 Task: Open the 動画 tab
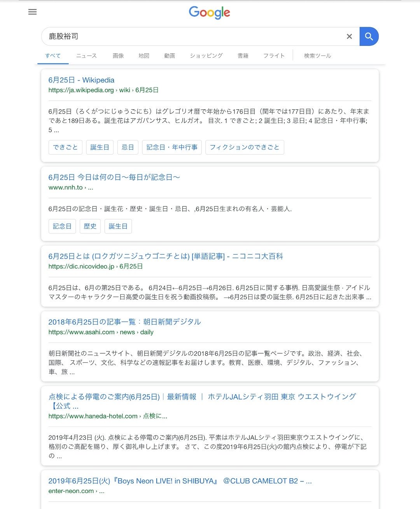(170, 56)
